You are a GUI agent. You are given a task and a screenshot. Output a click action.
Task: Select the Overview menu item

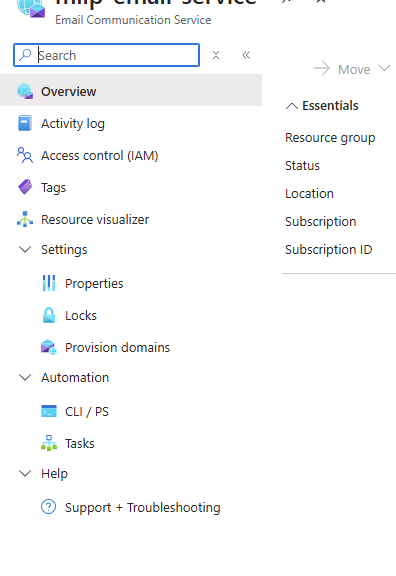click(x=131, y=91)
